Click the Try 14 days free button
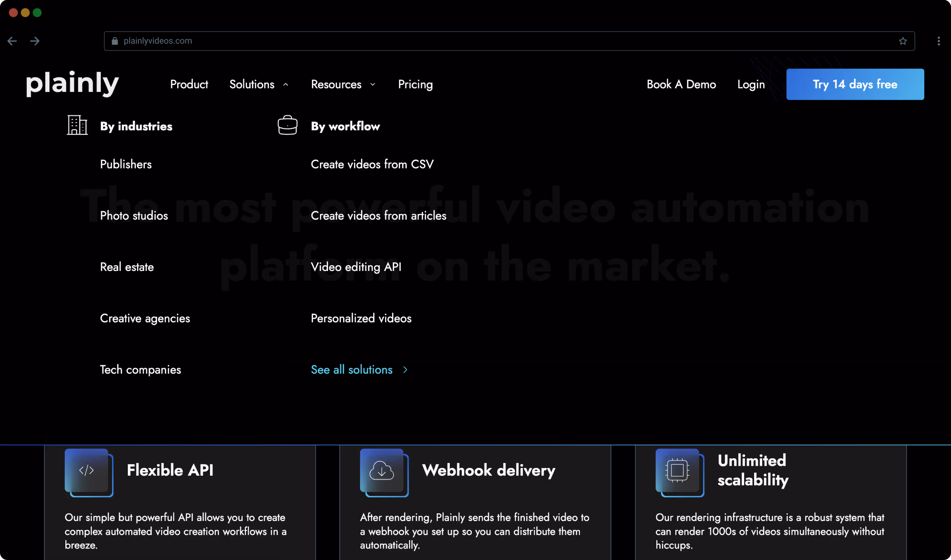The width and height of the screenshot is (951, 560). click(x=855, y=84)
